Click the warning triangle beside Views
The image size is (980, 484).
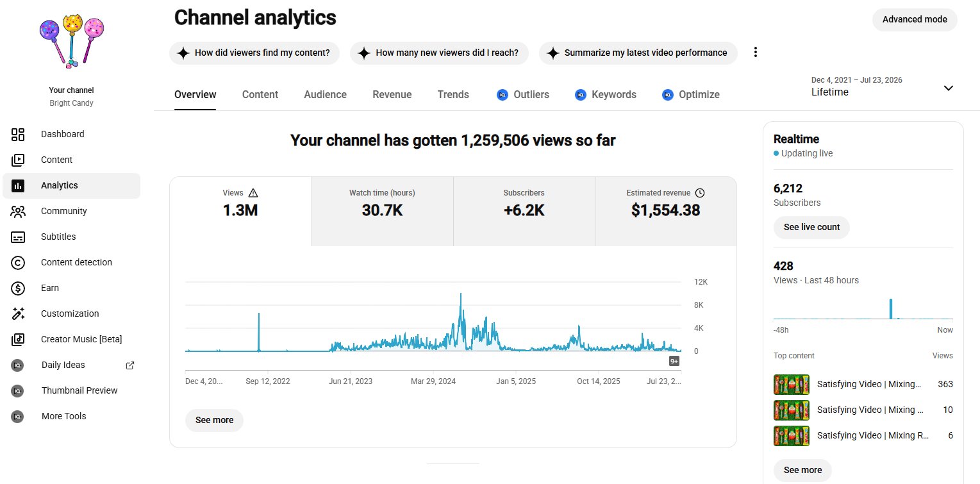[253, 193]
